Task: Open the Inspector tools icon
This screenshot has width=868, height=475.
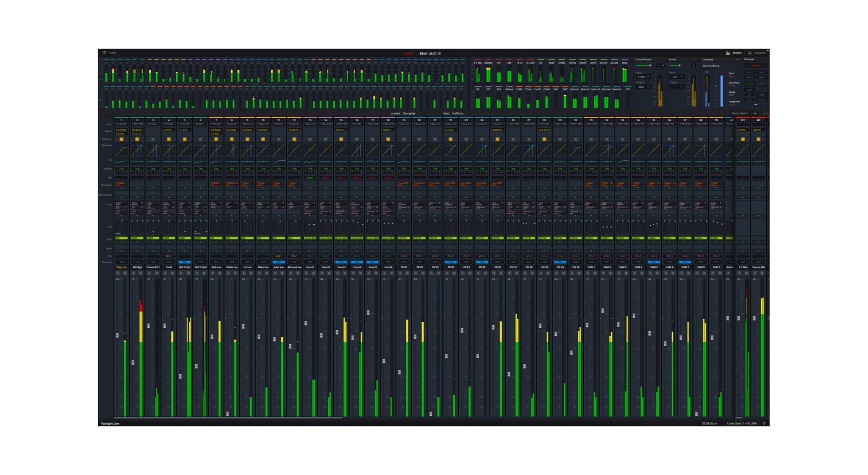Action: (750, 53)
